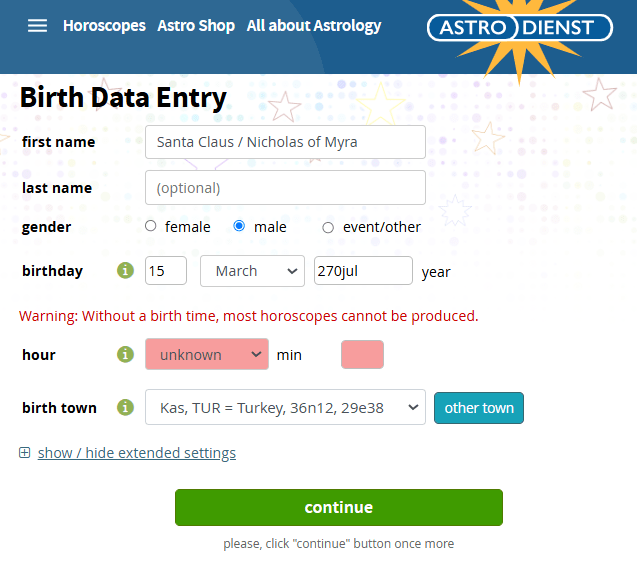Select the event/other gender option
This screenshot has width=637, height=562.
coord(327,227)
